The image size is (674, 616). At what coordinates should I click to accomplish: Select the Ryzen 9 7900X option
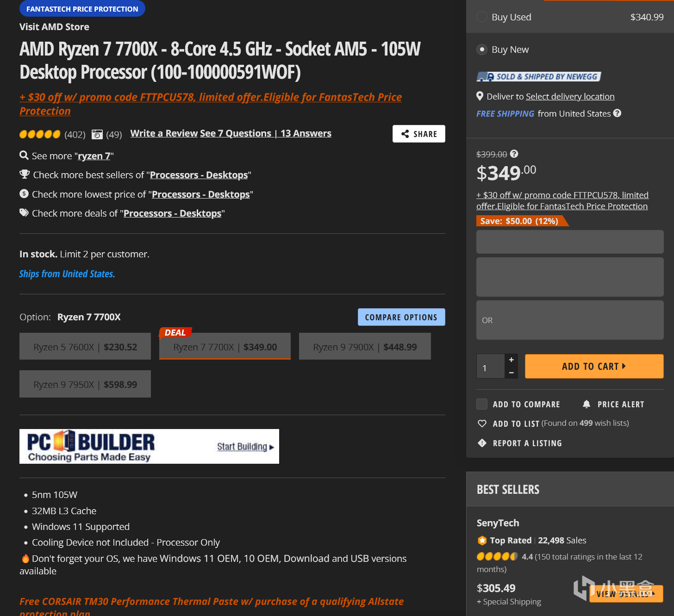tap(365, 346)
